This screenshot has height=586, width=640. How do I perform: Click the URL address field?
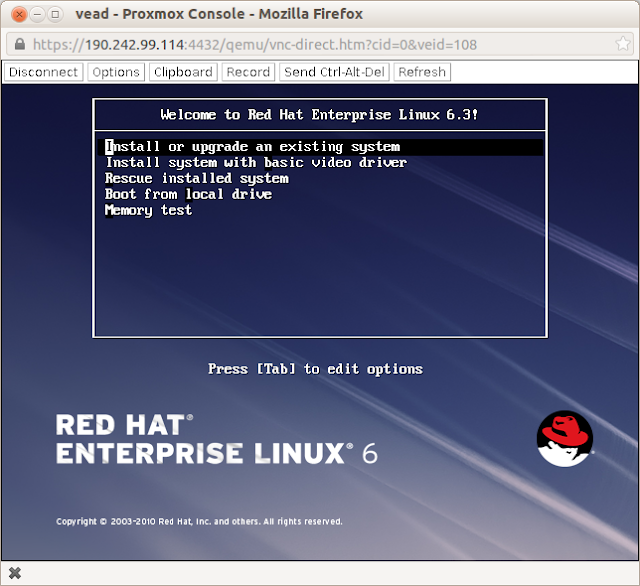coord(318,44)
